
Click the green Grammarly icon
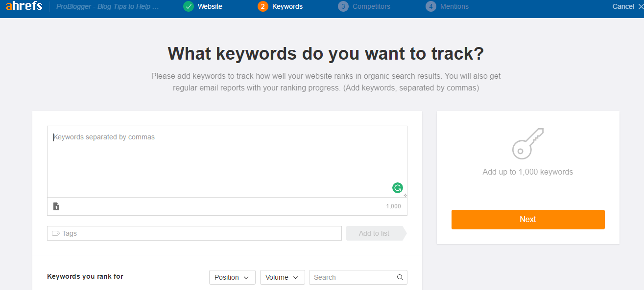pos(398,188)
